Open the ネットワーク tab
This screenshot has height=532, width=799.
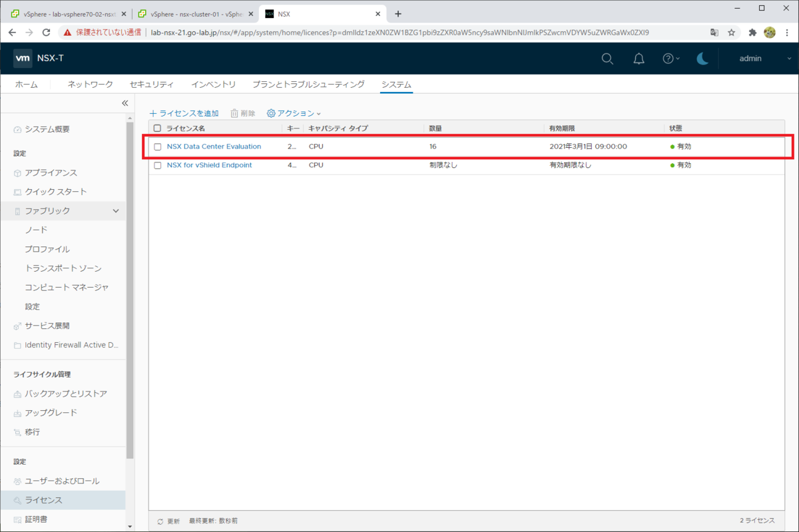coord(91,85)
